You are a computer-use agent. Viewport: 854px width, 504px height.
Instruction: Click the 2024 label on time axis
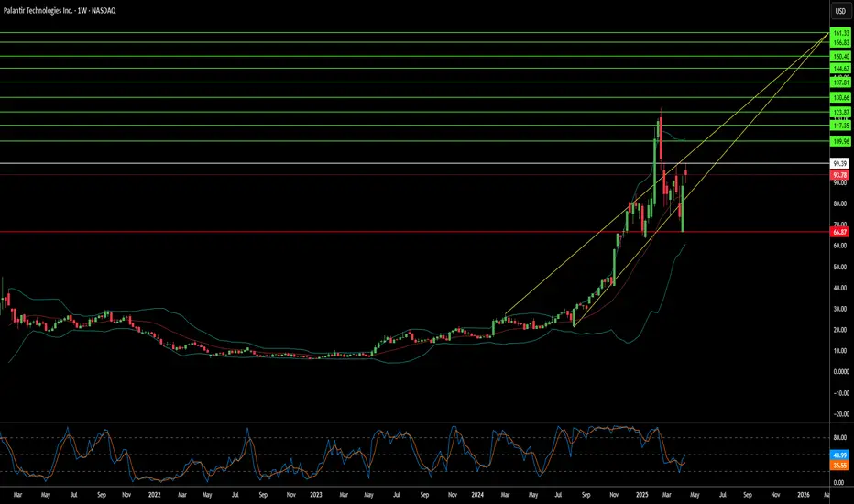pyautogui.click(x=477, y=495)
